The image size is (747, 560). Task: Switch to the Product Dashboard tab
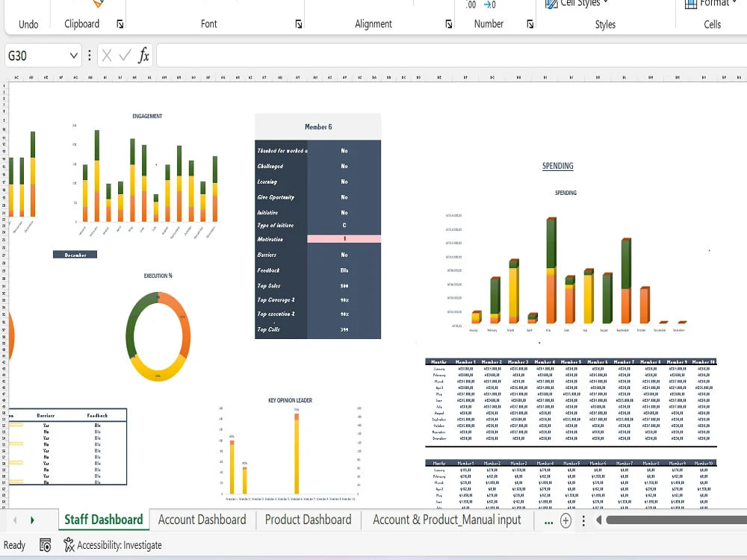pos(308,520)
